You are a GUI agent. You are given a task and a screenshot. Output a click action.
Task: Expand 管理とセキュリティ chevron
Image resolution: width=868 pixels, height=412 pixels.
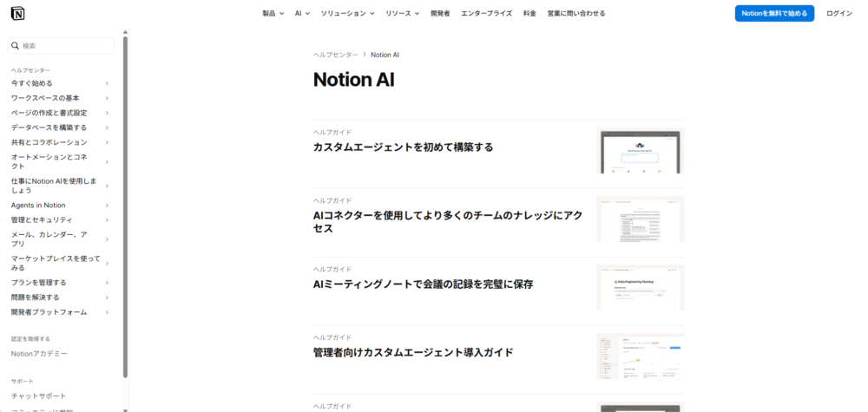[107, 220]
